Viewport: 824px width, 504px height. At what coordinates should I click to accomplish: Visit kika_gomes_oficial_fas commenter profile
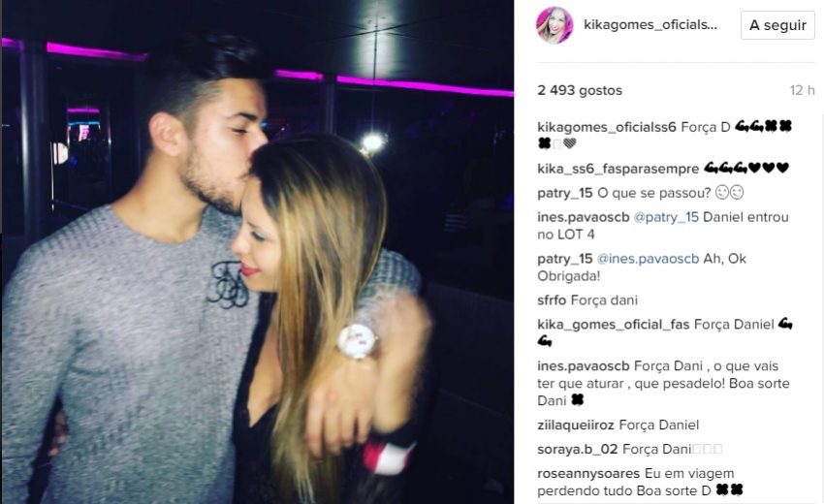click(x=614, y=325)
